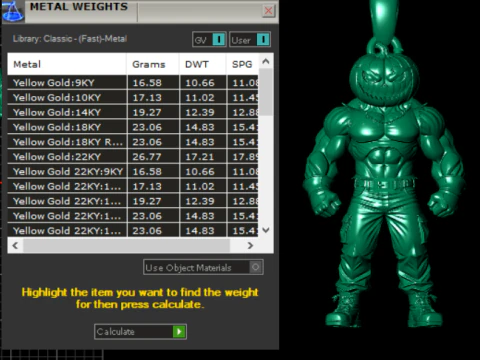This screenshot has height=360, width=480.
Task: Click the Metal Weights panel icon
Action: (13, 11)
